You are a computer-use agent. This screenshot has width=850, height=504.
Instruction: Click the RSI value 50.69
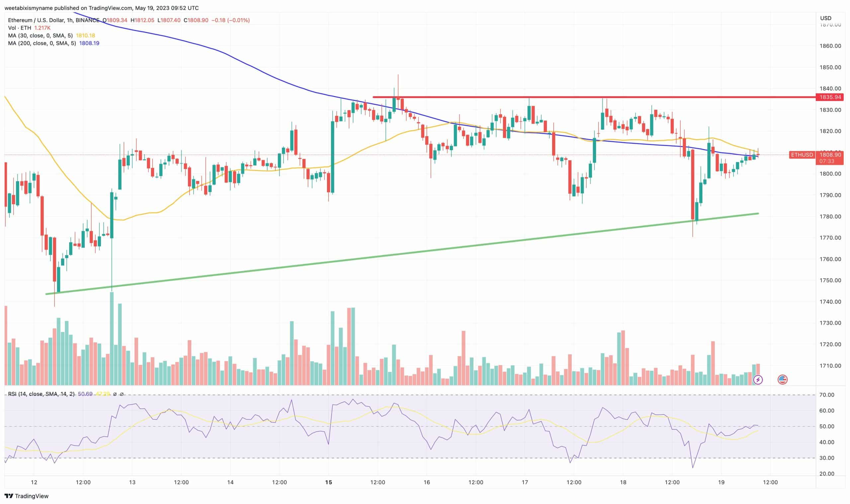[x=85, y=394]
